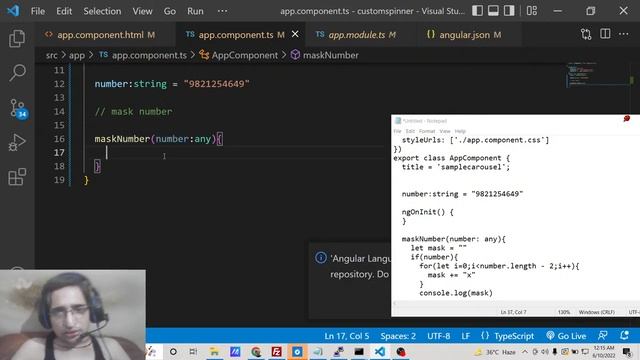
Task: Expand hidden menu bar items ellipsis
Action: tap(222, 11)
